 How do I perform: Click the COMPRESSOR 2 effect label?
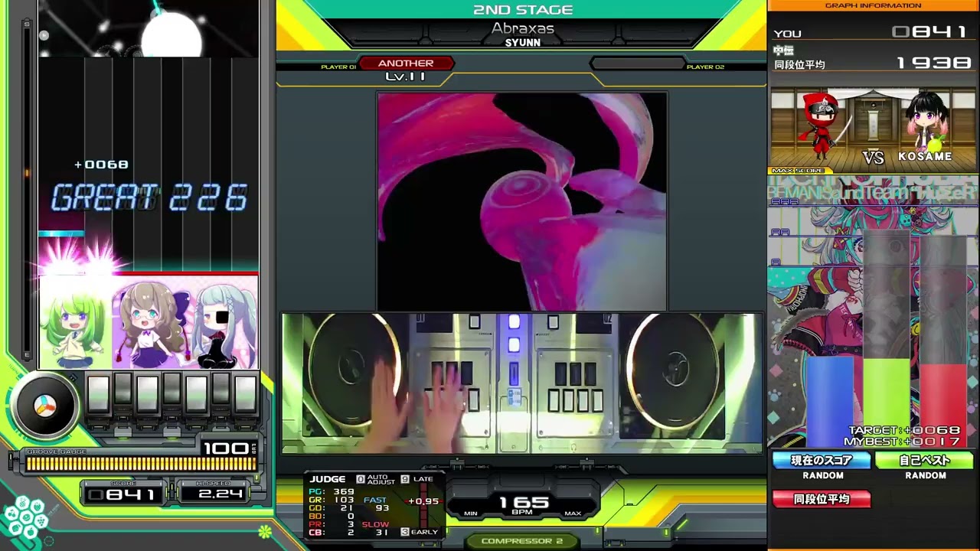click(522, 541)
